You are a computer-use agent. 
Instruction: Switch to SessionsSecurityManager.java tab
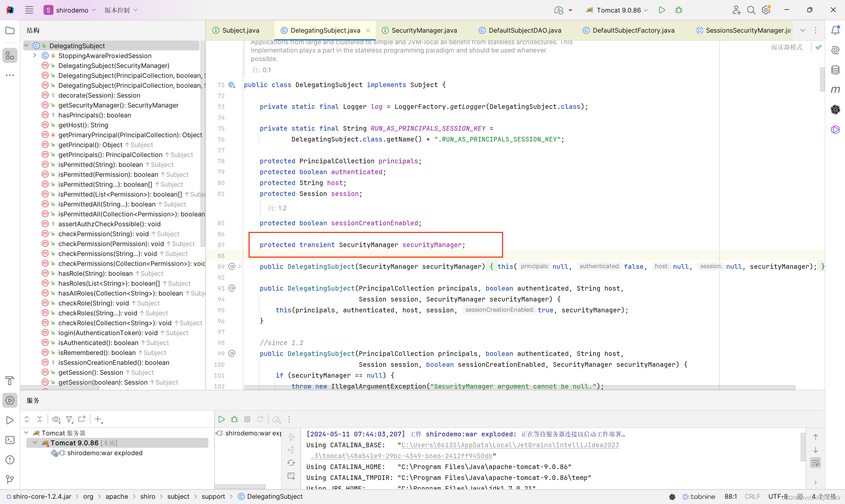[744, 30]
